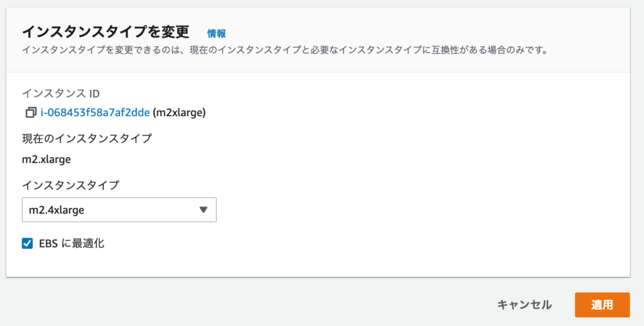This screenshot has width=644, height=326.
Task: Click the キャンセル button
Action: [x=525, y=305]
